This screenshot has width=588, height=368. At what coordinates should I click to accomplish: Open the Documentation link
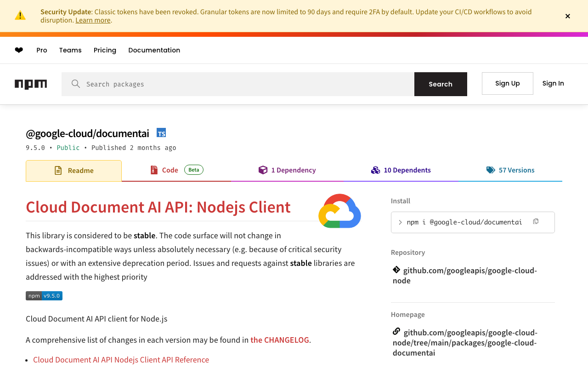[x=154, y=50]
